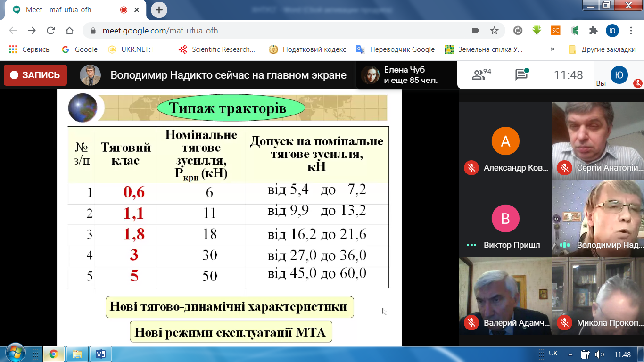Image resolution: width=644 pixels, height=362 pixels.
Task: Click your own Вы avatar in Meet
Action: pos(619,75)
